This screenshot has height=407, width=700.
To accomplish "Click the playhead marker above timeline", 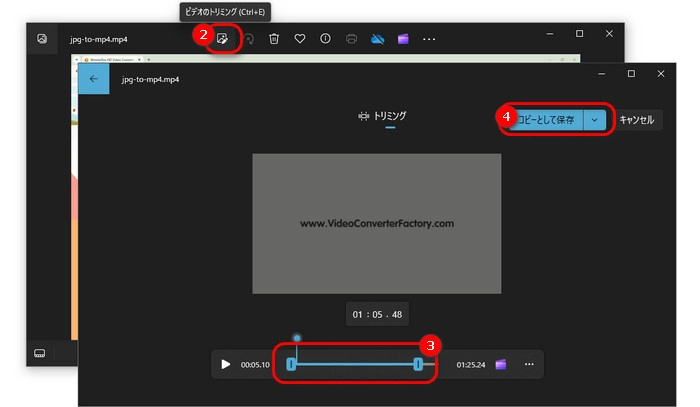I will tap(297, 338).
